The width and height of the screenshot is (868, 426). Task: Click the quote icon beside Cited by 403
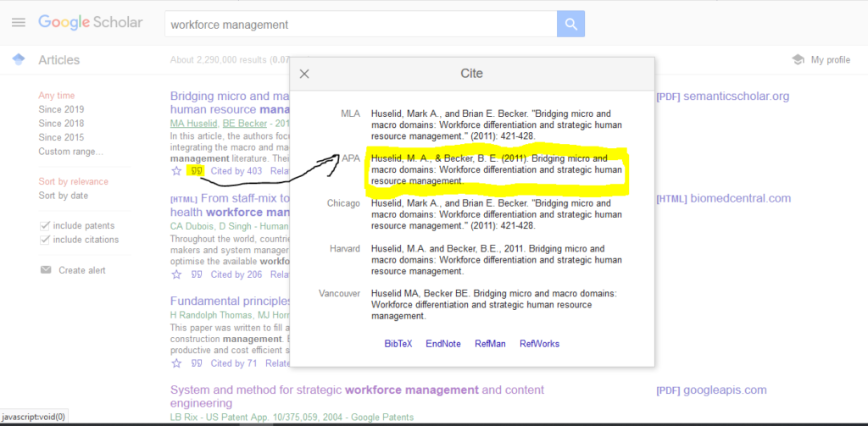click(x=196, y=171)
